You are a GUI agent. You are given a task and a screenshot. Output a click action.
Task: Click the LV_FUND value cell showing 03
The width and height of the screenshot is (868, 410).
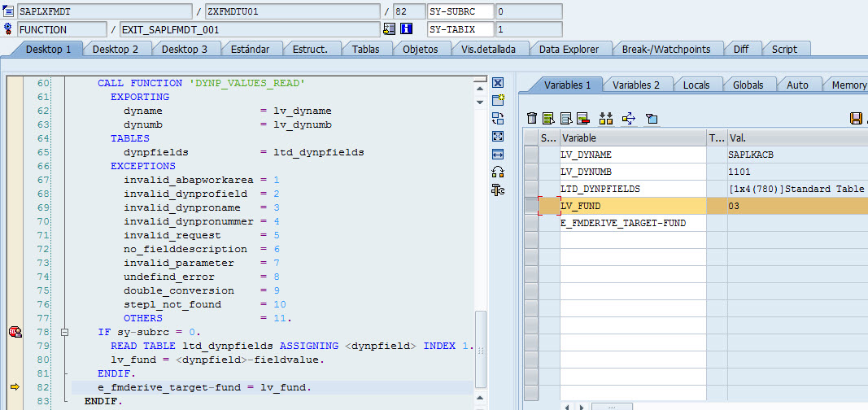[798, 206]
